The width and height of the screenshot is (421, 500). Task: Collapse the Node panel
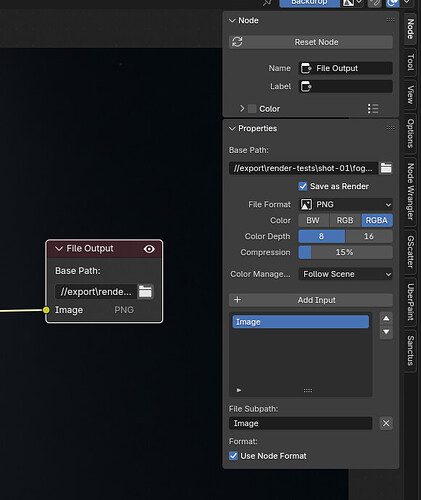coord(232,20)
